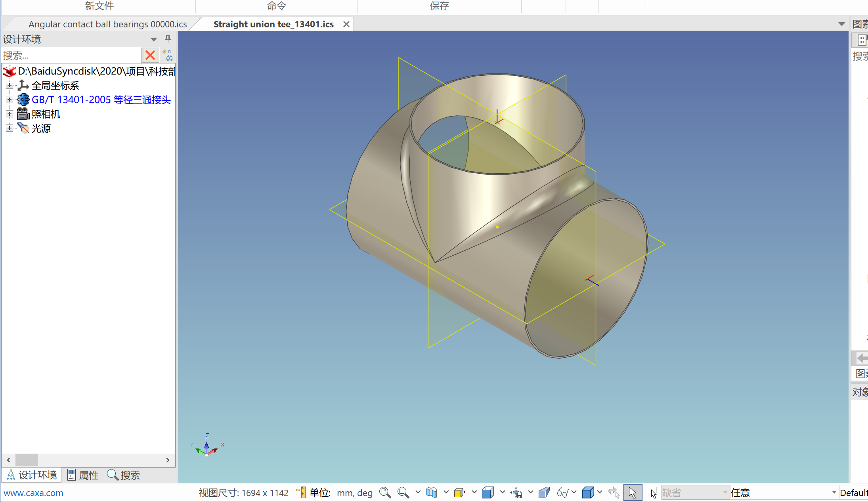The width and height of the screenshot is (868, 502).
Task: Pin the 设计环境 panel with pushpin icon
Action: coord(168,39)
